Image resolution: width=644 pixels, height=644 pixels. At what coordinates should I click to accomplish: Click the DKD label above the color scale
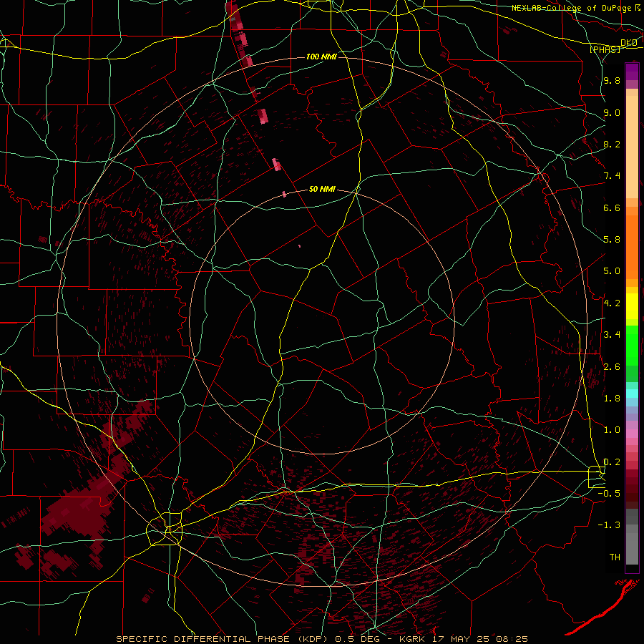click(629, 43)
